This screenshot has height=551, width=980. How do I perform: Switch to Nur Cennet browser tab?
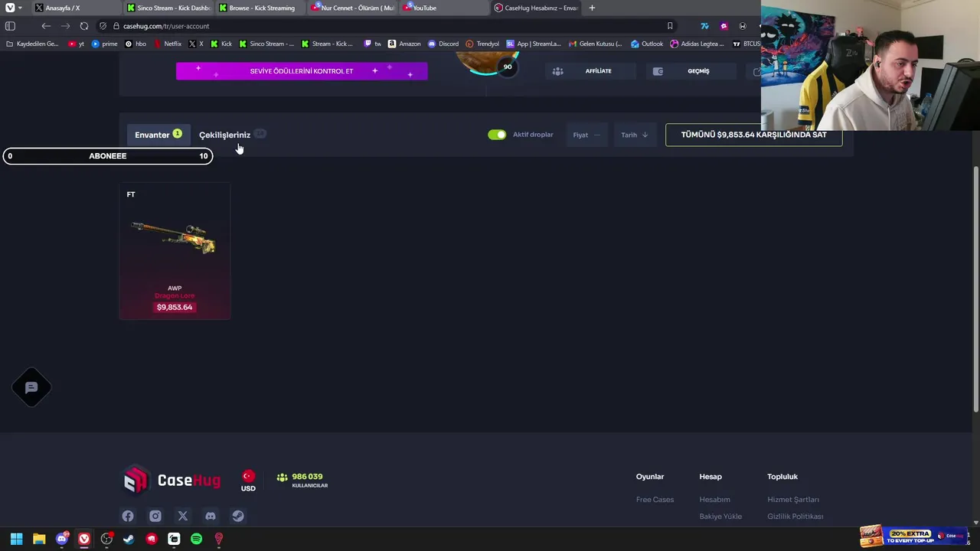click(x=352, y=8)
